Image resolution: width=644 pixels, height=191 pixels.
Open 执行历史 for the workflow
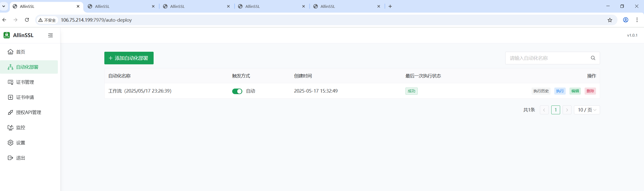(x=541, y=91)
